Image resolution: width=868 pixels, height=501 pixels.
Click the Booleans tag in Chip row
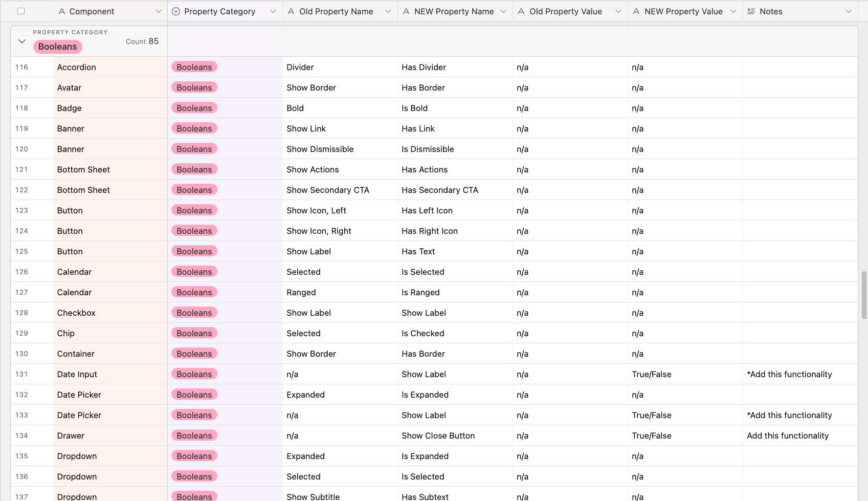point(194,333)
